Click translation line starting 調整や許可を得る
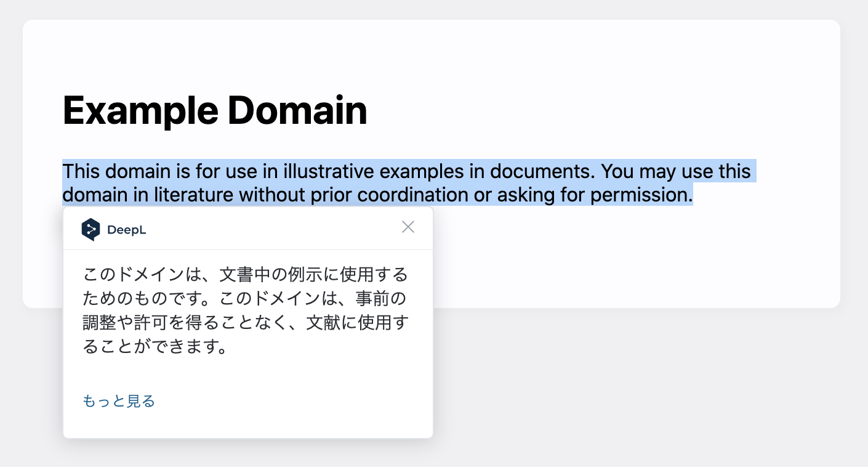The image size is (868, 467). point(246,322)
